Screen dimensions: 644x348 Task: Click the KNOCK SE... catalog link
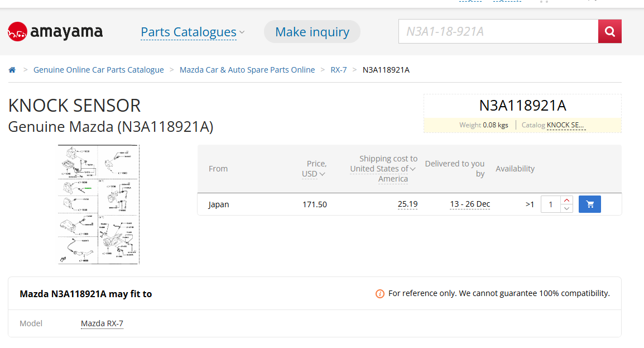click(x=565, y=125)
